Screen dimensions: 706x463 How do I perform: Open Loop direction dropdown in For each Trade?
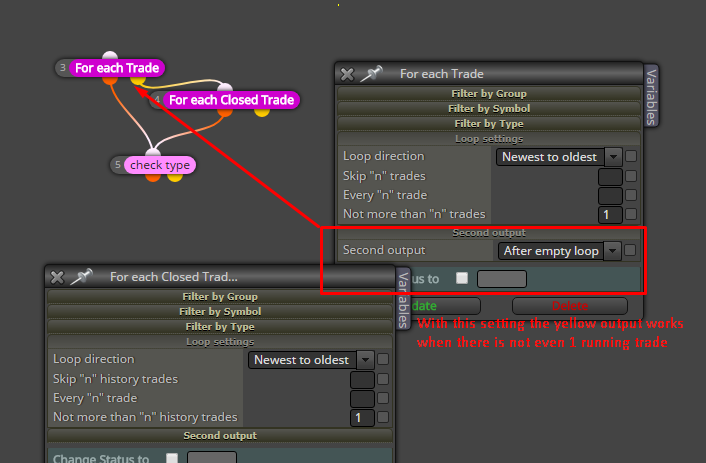pos(559,157)
